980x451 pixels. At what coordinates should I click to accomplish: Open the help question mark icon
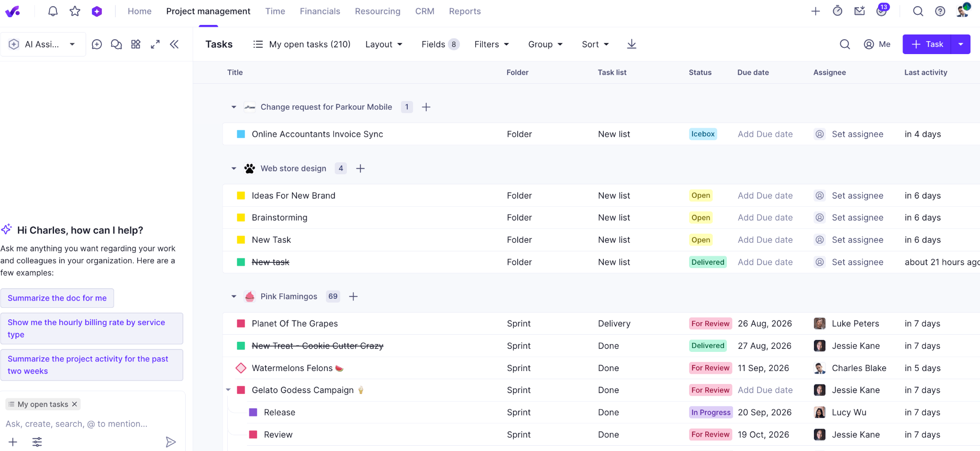click(x=940, y=11)
